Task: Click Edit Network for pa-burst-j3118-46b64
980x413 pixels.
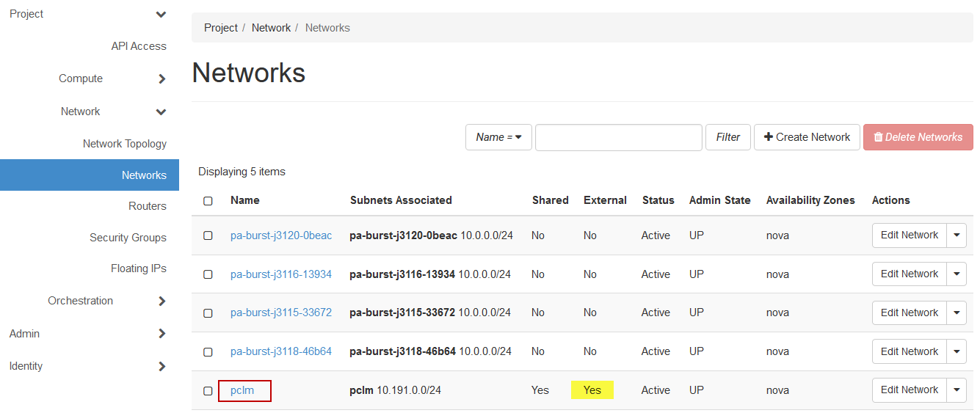Action: click(x=909, y=351)
